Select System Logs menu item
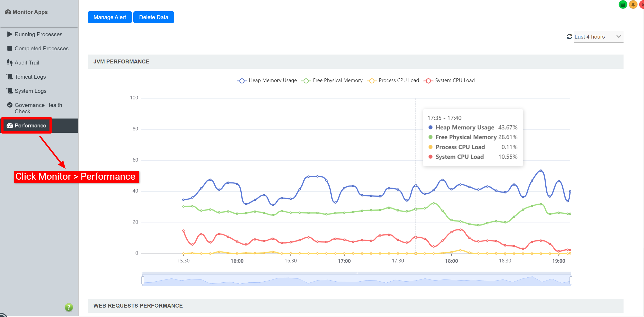 click(x=30, y=91)
